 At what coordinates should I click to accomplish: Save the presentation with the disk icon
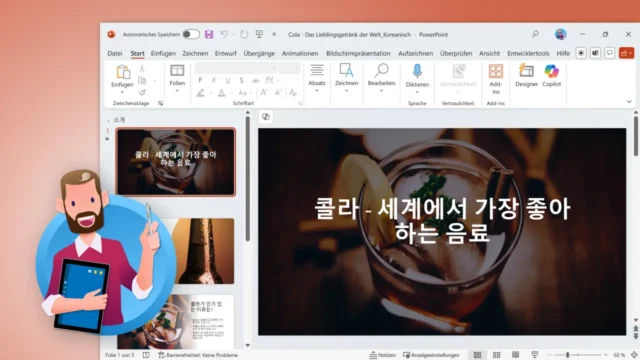209,34
